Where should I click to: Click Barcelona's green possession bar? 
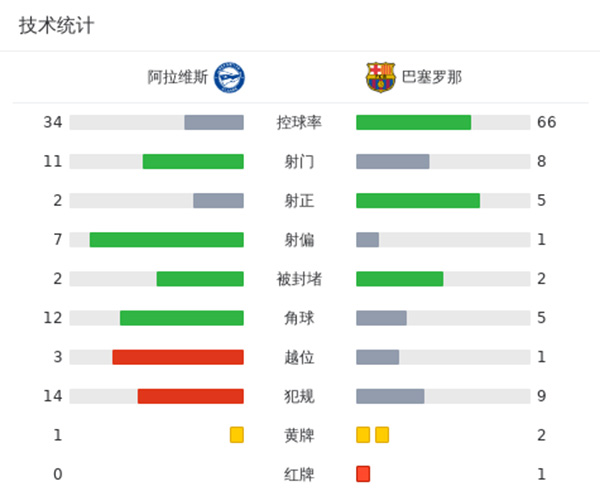[x=413, y=123]
